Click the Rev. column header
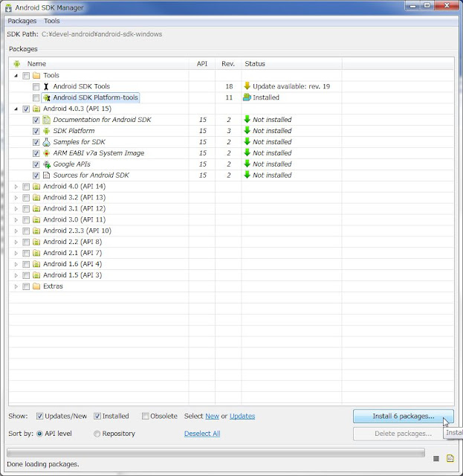This screenshot has width=463, height=476. 228,64
